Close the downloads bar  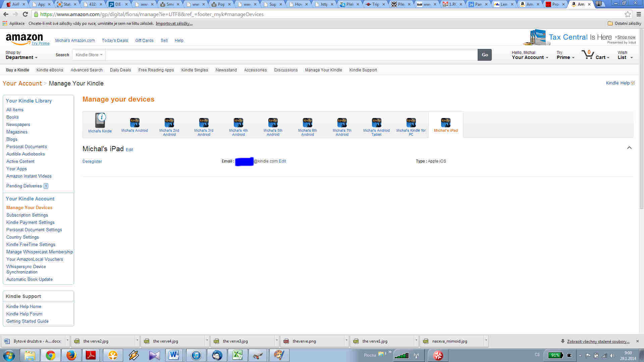click(638, 341)
